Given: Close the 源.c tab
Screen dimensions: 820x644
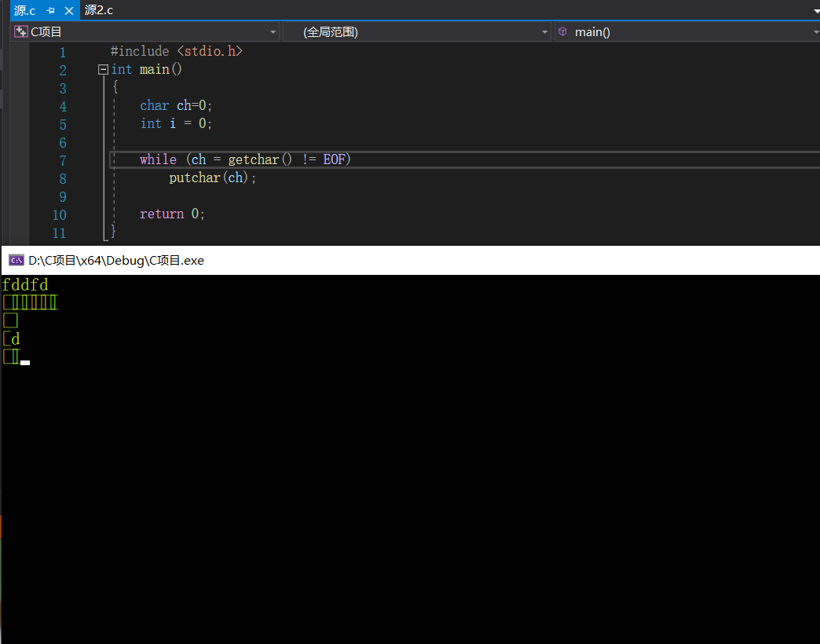Looking at the screenshot, I should click(68, 11).
